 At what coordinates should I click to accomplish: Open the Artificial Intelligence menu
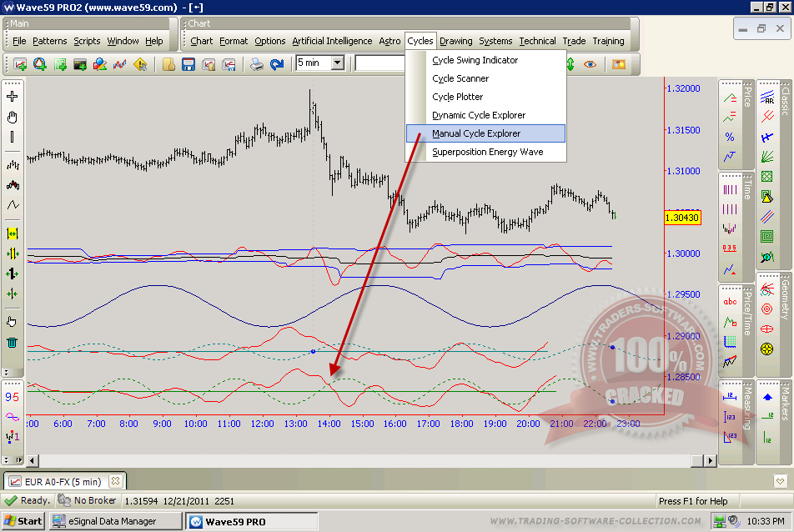tap(332, 41)
